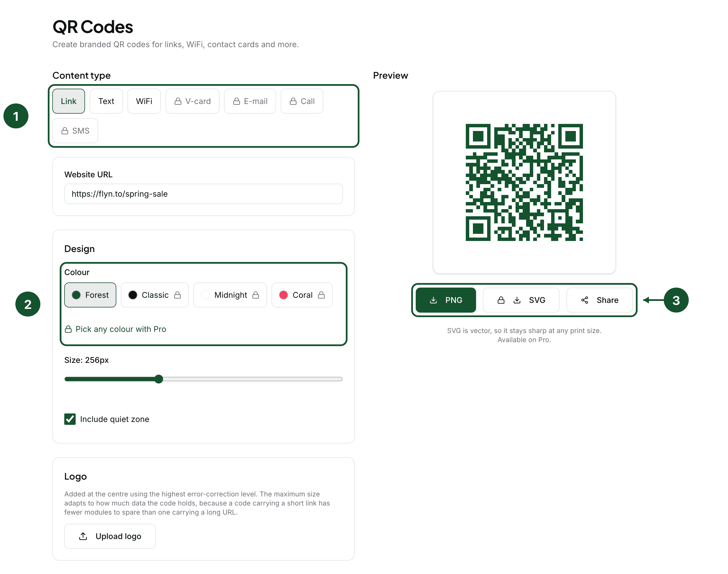Screen dimensions: 728x574
Task: Download the QR code as SVG
Action: point(521,300)
